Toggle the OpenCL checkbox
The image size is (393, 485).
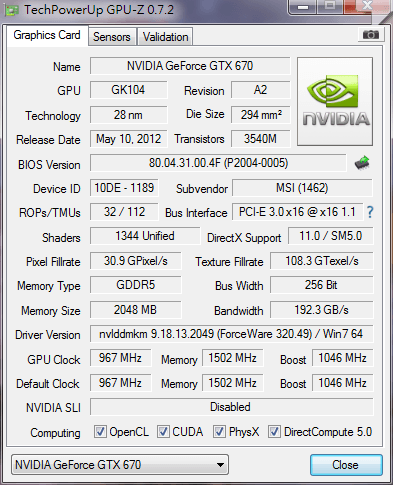tap(100, 432)
